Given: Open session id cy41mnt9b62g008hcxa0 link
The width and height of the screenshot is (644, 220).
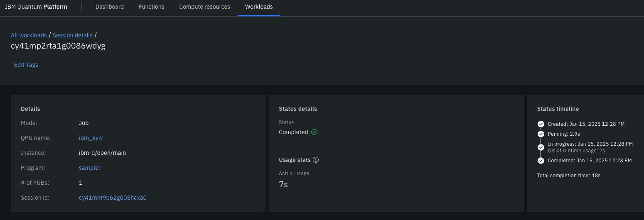Looking at the screenshot, I should click(113, 198).
